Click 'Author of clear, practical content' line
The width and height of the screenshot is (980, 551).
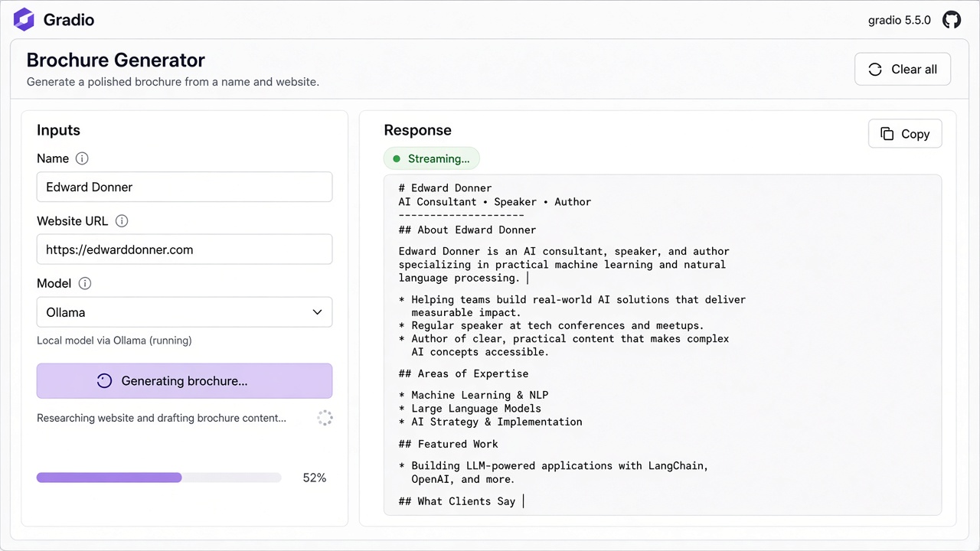pos(564,338)
